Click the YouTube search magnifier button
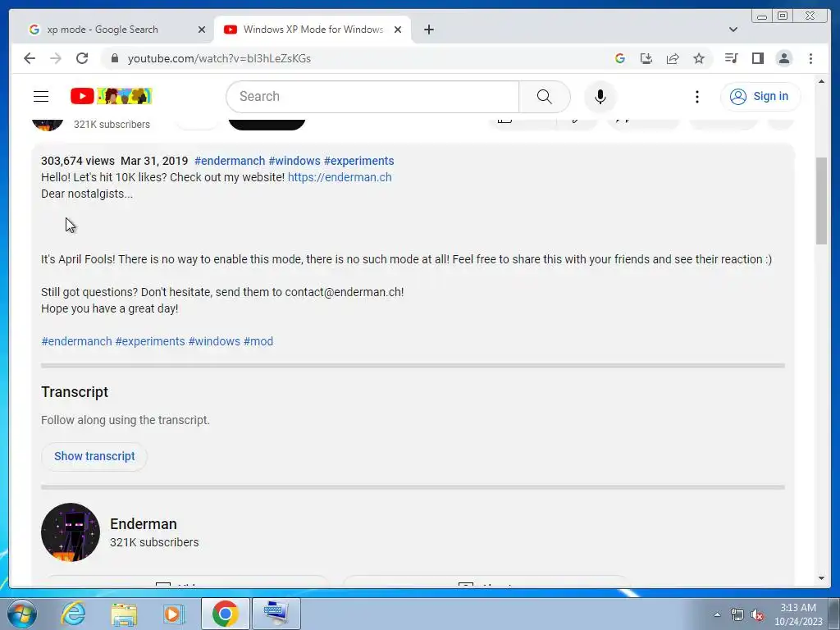Screen dimensions: 840x630 [545, 97]
